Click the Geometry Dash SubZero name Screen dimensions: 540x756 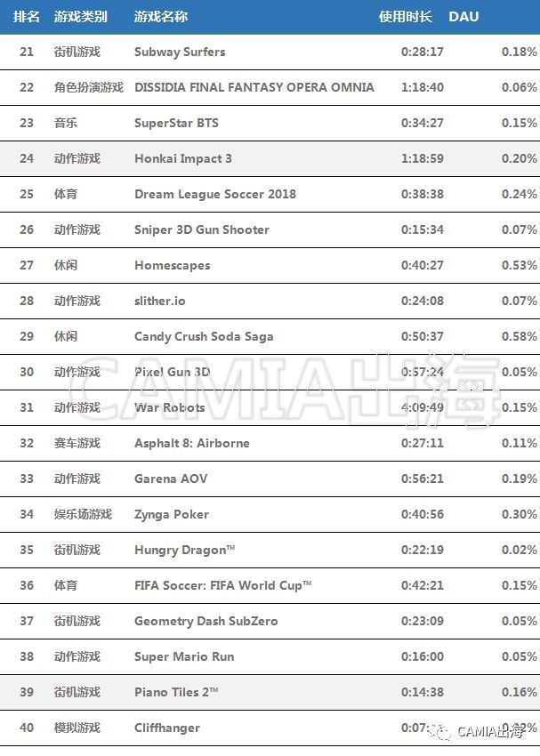[206, 621]
